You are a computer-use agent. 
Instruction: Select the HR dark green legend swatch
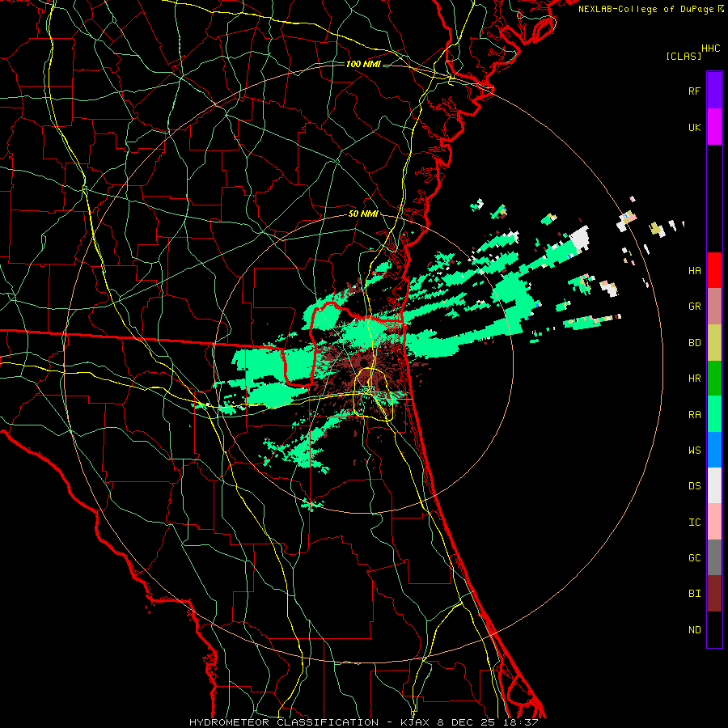point(714,379)
